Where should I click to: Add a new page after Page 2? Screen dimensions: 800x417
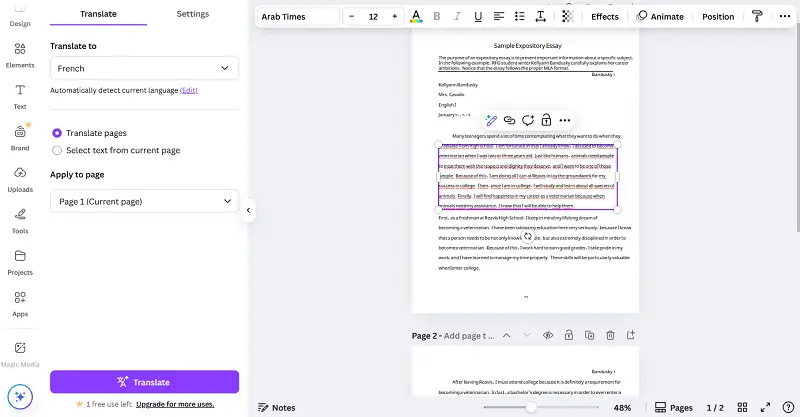tap(631, 335)
